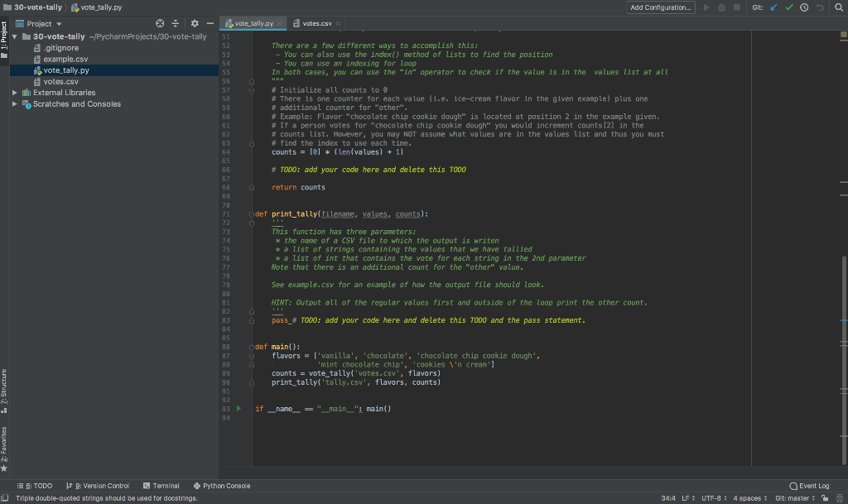Expand the External Libraries tree node
Screen dimensions: 848x504
14,93
